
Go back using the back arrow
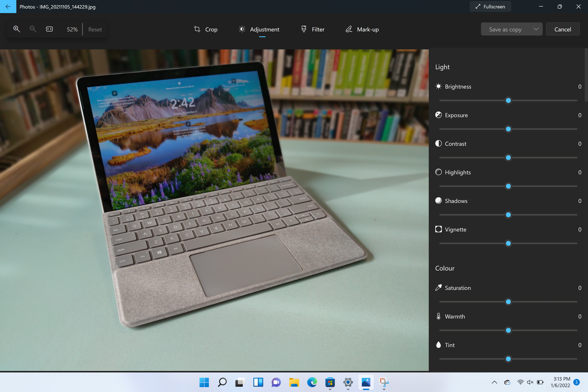(8, 7)
